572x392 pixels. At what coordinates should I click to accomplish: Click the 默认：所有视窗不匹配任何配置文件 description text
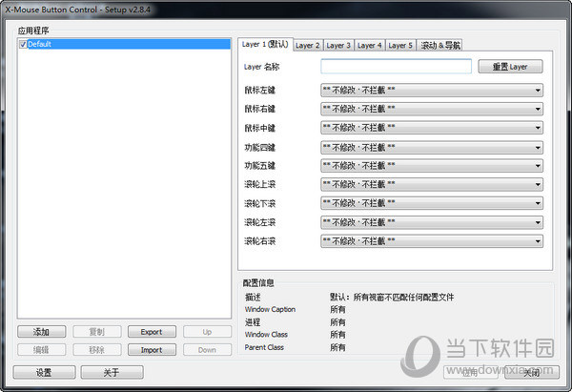(x=392, y=298)
